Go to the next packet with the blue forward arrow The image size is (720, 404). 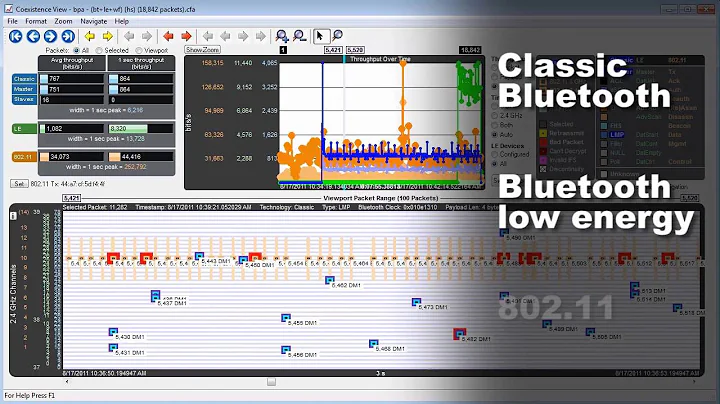pos(51,36)
